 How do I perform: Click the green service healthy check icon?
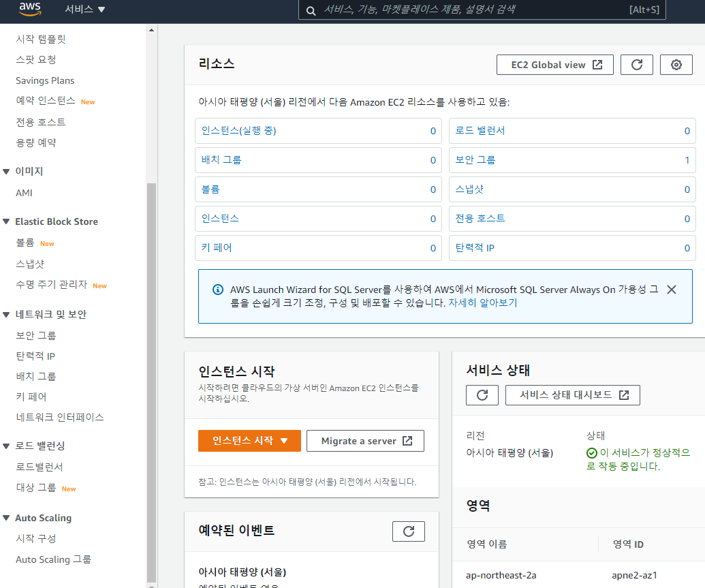pyautogui.click(x=592, y=453)
